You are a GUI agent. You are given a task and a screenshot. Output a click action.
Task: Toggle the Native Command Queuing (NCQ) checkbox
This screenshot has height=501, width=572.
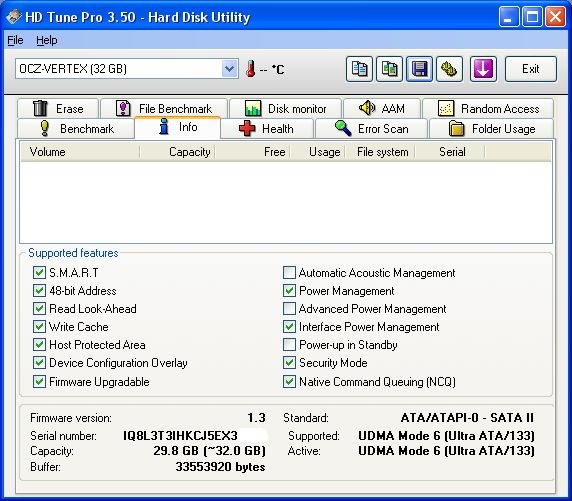[x=289, y=382]
